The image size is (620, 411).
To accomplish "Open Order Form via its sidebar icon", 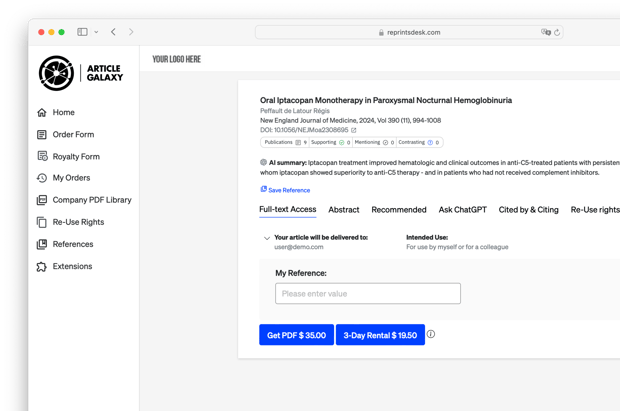I will (x=42, y=135).
